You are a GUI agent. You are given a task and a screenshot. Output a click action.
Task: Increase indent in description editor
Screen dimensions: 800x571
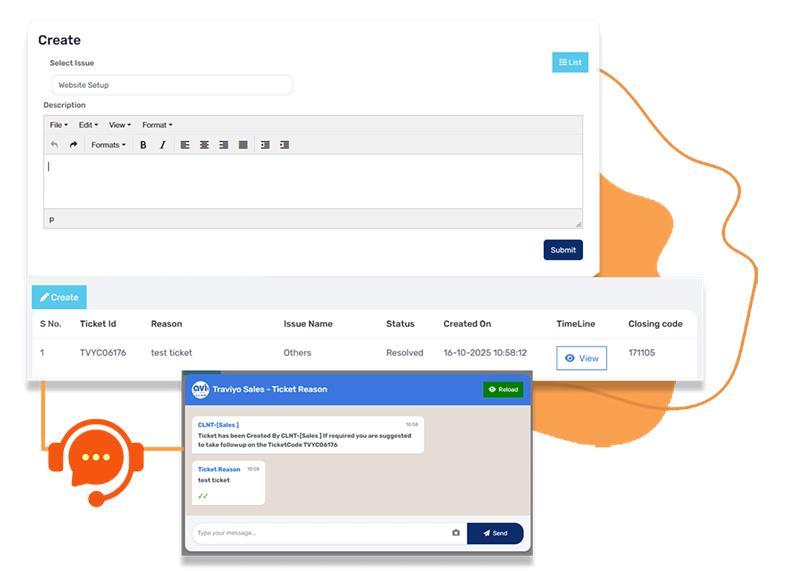point(285,145)
